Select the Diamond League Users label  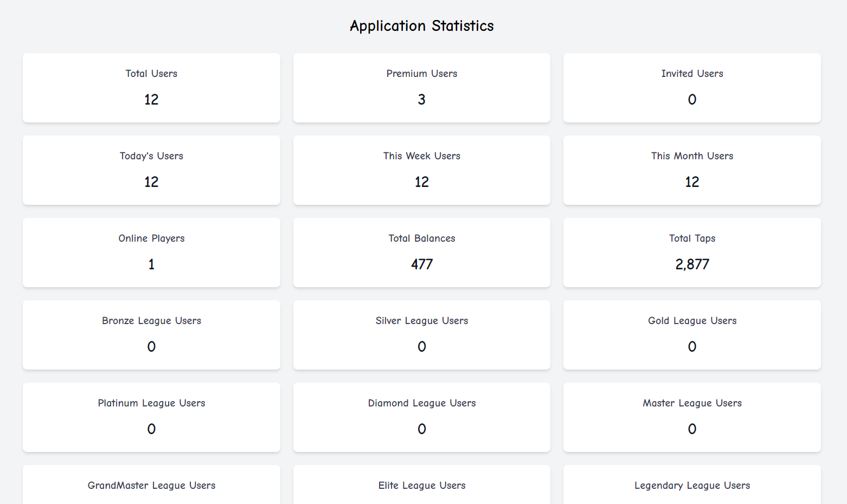pos(422,403)
